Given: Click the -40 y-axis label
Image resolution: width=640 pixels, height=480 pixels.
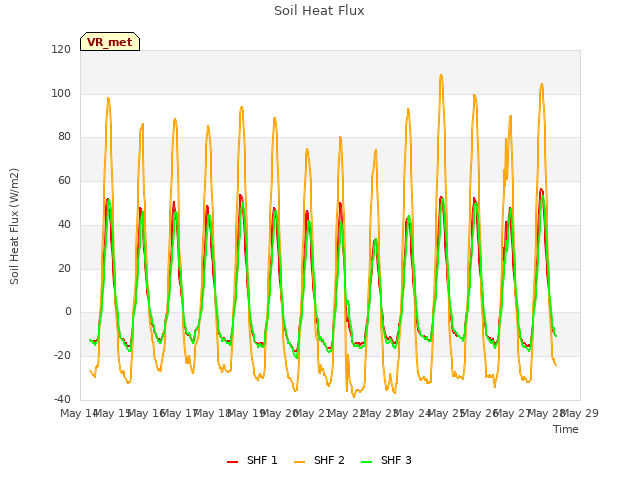Looking at the screenshot, I should coord(62,399).
